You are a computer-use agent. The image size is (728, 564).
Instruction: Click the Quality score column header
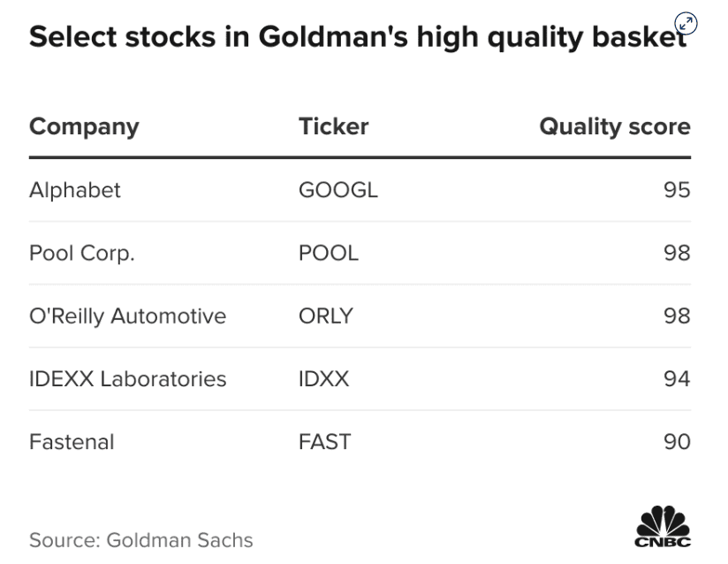pos(614,126)
